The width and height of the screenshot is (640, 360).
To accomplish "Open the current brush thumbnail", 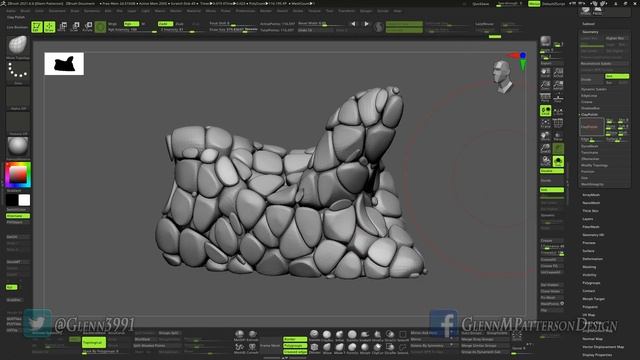I will pyautogui.click(x=18, y=46).
